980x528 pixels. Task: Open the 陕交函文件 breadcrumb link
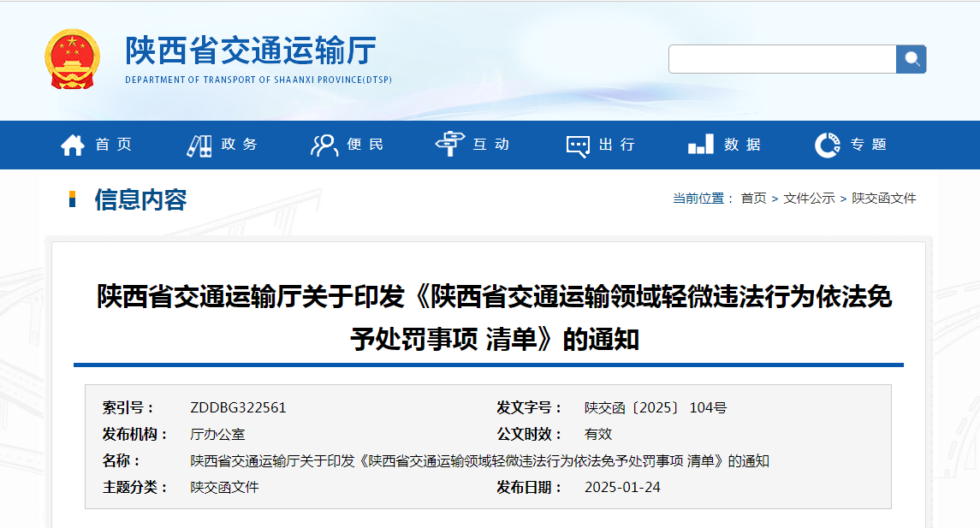coord(883,199)
